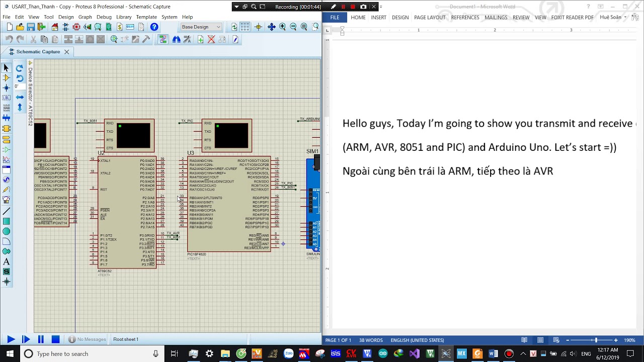Select the Component Mode tool

click(x=6, y=78)
